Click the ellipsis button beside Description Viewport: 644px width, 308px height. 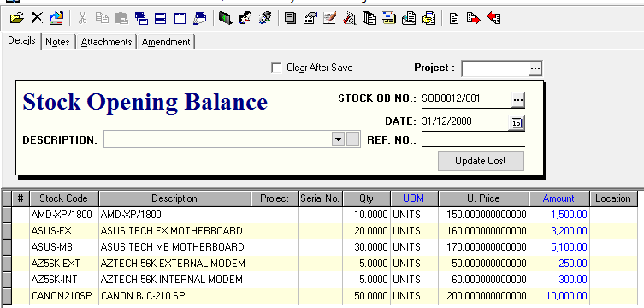click(353, 139)
